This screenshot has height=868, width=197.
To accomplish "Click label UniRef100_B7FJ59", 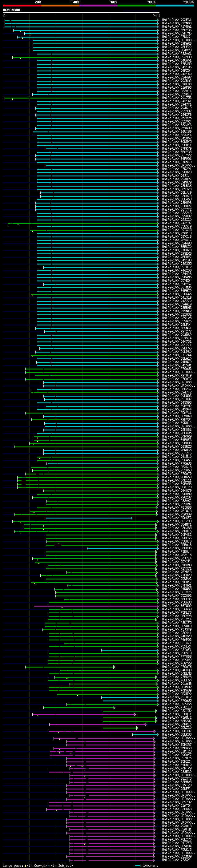I will click(x=177, y=64).
